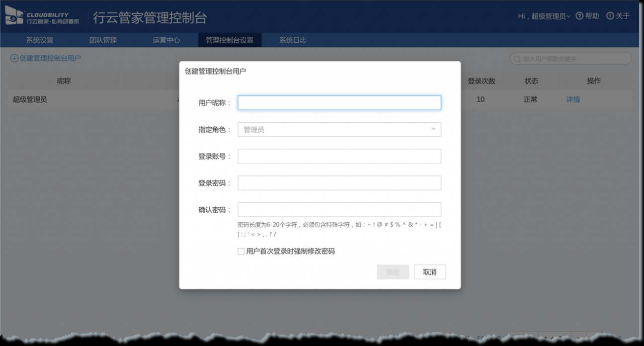Click the 创建管理控制台用户 dialog title
644x346 pixels.
coord(215,71)
